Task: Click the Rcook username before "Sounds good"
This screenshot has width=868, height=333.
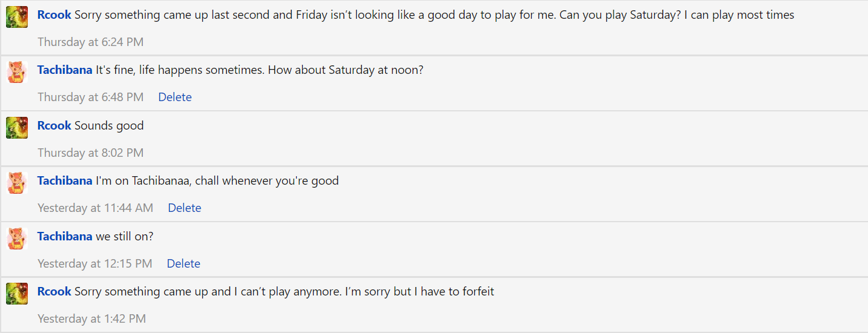Action: pyautogui.click(x=55, y=125)
